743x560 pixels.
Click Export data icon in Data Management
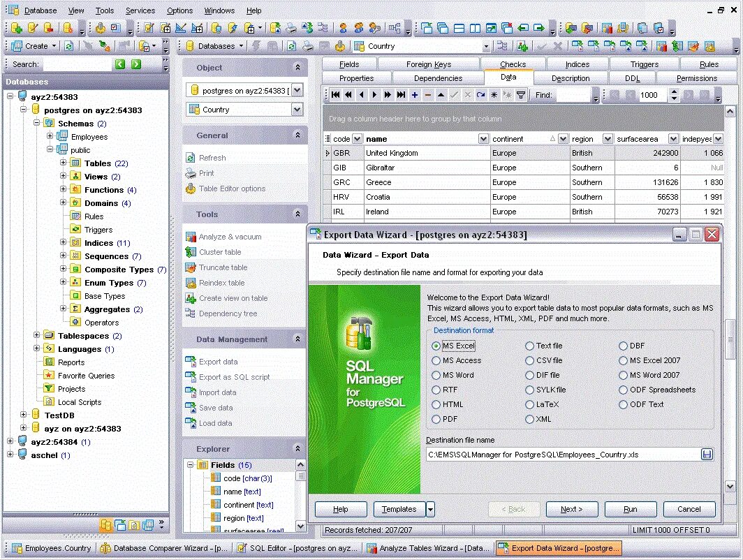pos(191,362)
